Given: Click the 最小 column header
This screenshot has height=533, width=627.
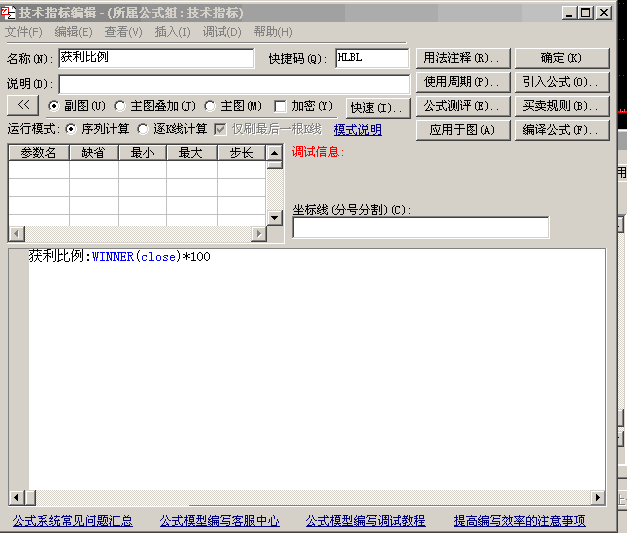Looking at the screenshot, I should tap(142, 153).
